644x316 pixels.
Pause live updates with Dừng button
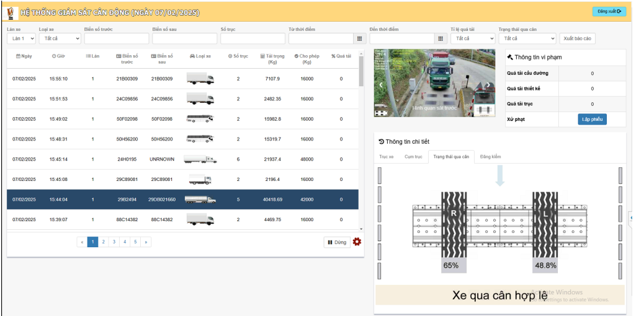(337, 242)
